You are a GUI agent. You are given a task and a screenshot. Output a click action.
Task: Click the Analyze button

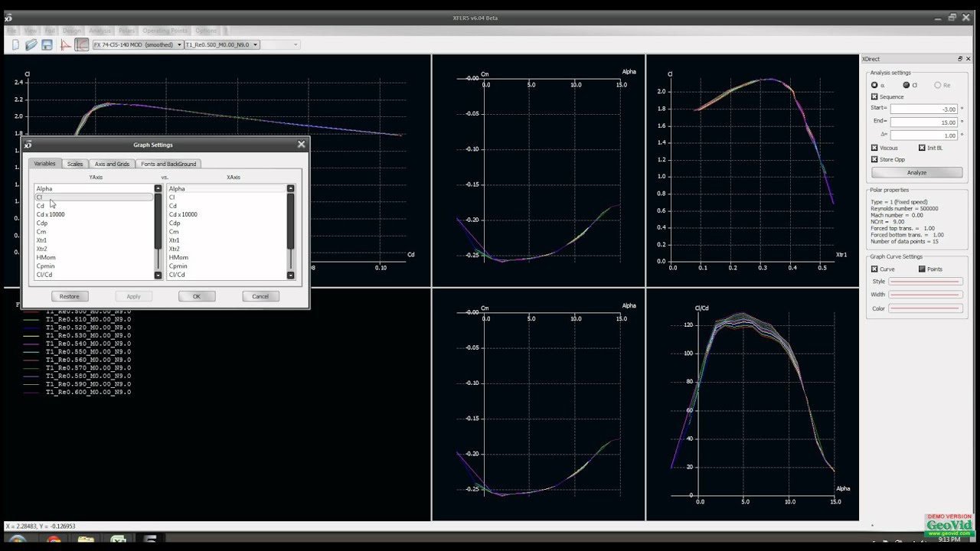(916, 173)
